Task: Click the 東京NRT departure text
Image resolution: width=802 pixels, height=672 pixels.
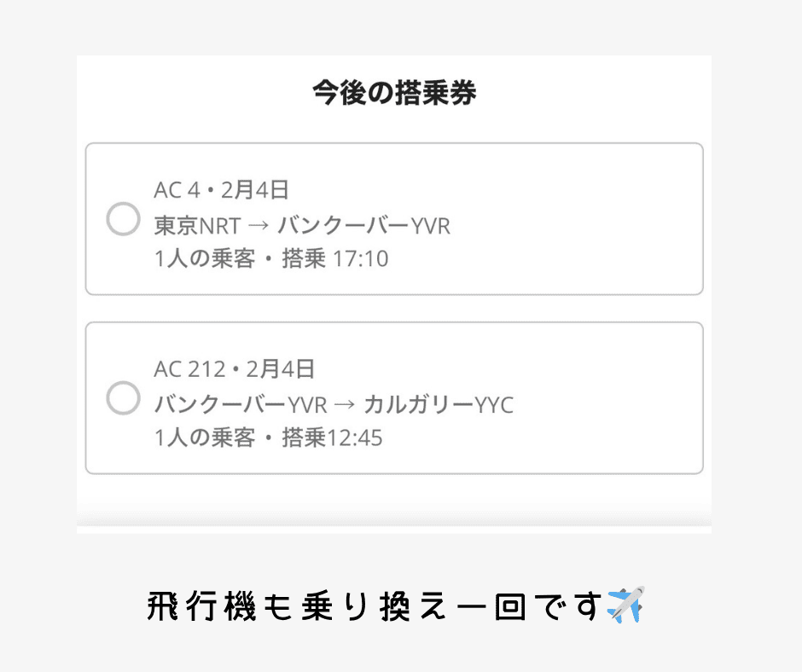Action: (x=198, y=226)
